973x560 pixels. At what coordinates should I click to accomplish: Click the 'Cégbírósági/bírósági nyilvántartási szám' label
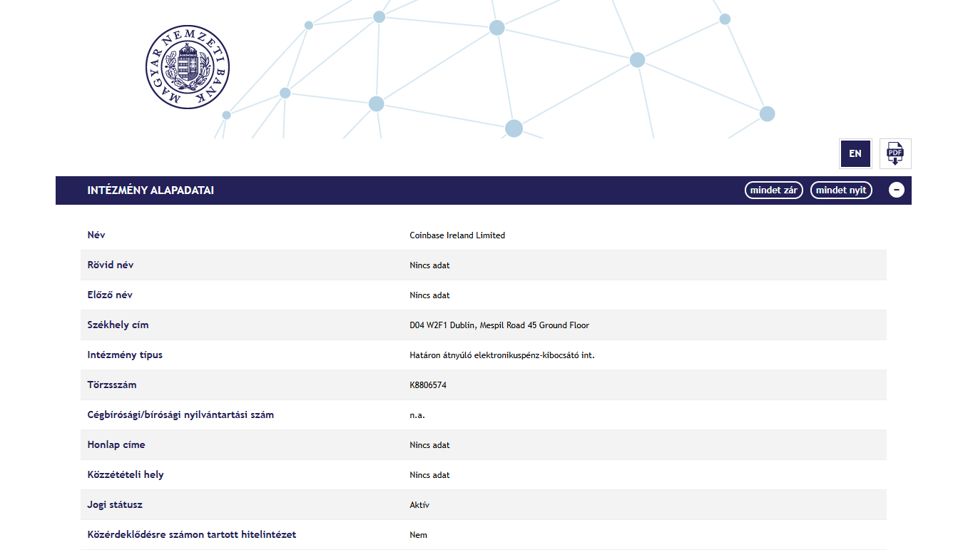(180, 415)
